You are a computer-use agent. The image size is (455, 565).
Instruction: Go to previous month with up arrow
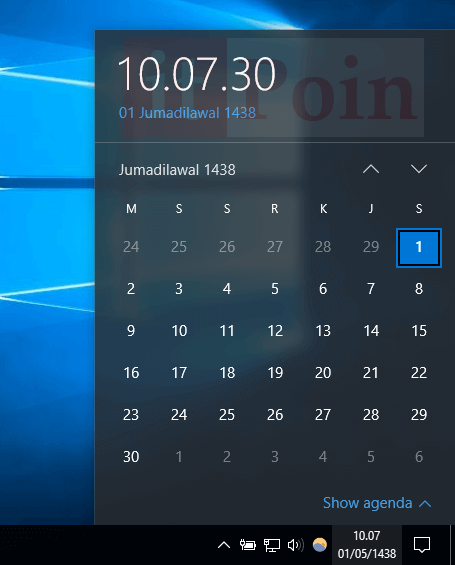[x=371, y=169]
